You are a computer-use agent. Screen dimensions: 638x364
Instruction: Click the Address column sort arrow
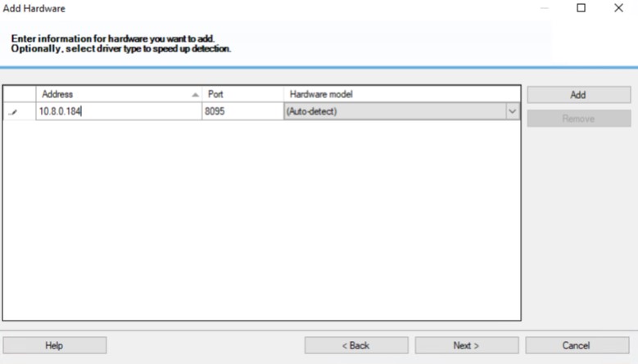(195, 95)
